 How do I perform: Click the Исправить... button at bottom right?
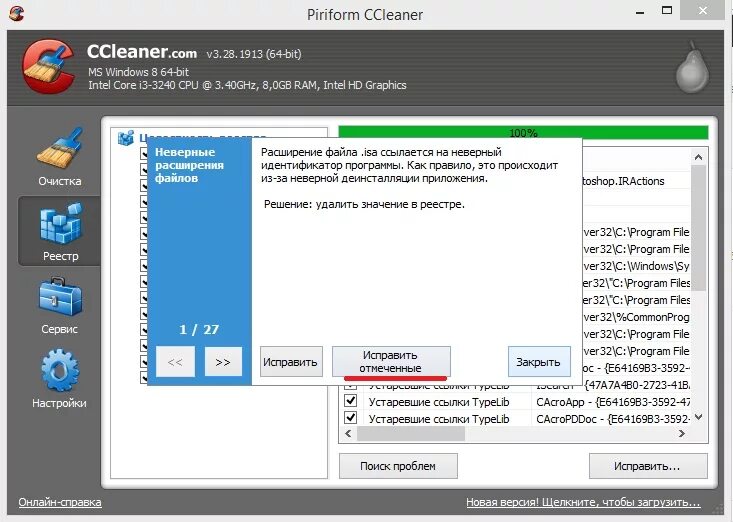(648, 466)
